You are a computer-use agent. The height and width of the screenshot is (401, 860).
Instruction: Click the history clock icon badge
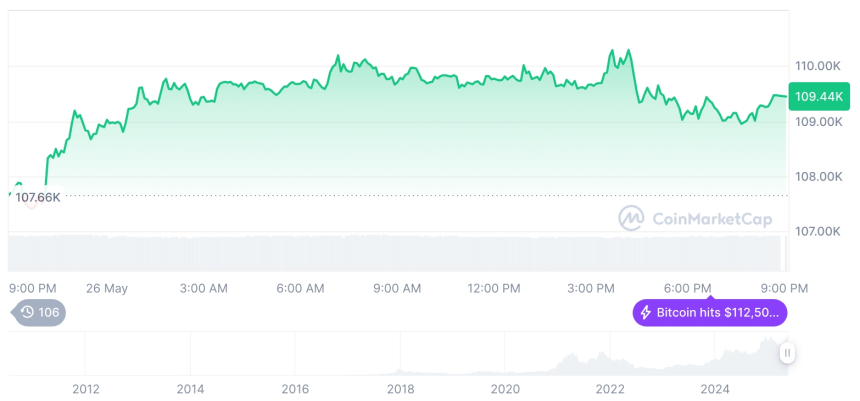coord(28,312)
